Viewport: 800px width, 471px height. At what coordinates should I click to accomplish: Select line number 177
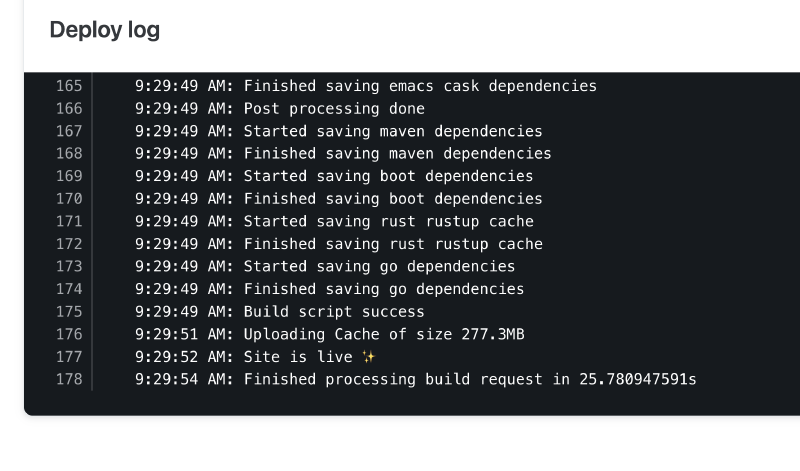[x=69, y=357]
